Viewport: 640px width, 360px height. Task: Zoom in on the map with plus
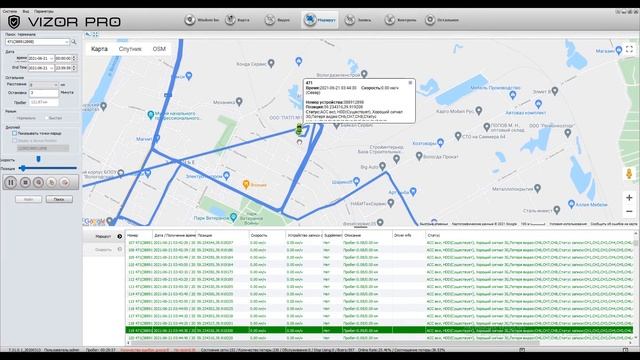point(629,198)
